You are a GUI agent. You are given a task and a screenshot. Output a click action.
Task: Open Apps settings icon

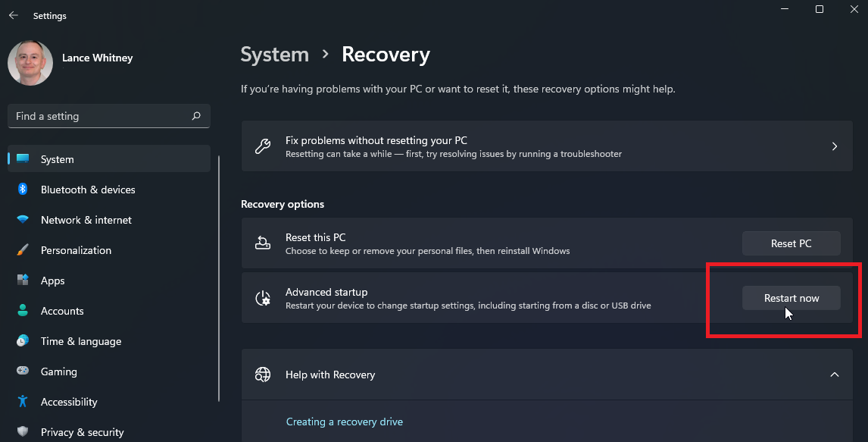tap(23, 281)
